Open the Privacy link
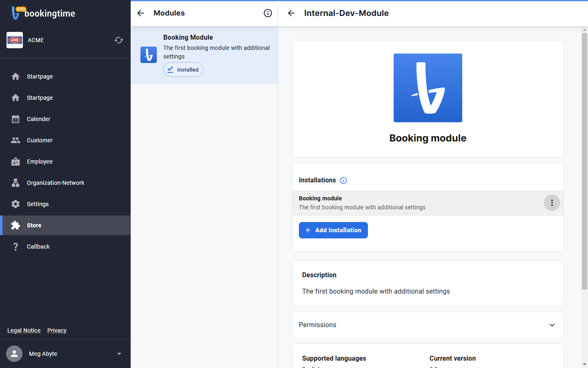Screen dimensions: 588x368 click(x=57, y=330)
